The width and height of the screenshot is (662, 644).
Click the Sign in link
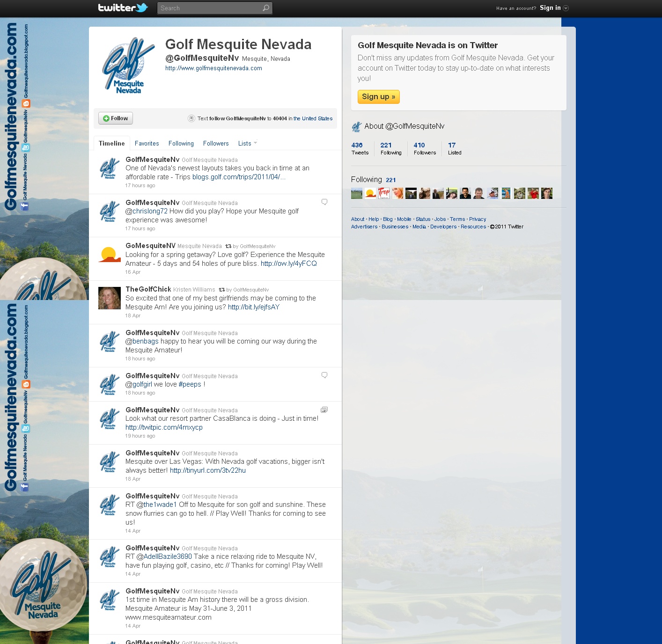click(x=550, y=7)
